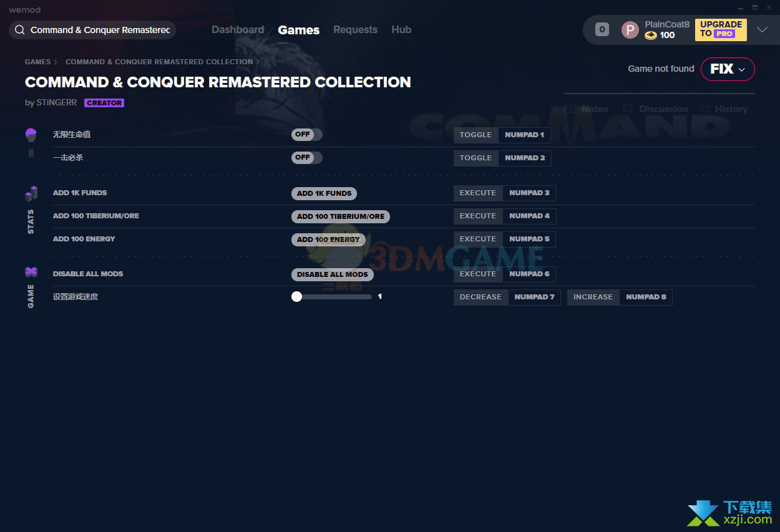Open the Command & Conquer breadcrumb link

click(x=159, y=62)
